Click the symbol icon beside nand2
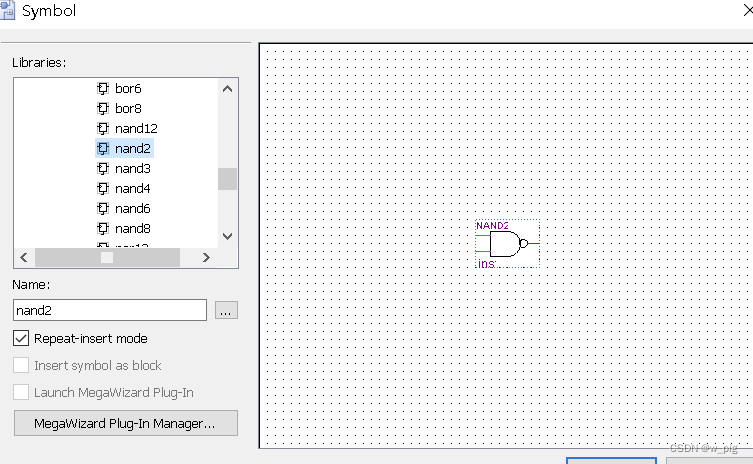Image resolution: width=753 pixels, height=464 pixels. pyautogui.click(x=103, y=148)
